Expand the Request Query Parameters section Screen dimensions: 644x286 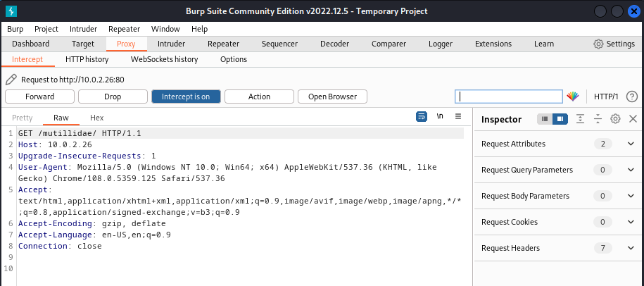pos(631,170)
